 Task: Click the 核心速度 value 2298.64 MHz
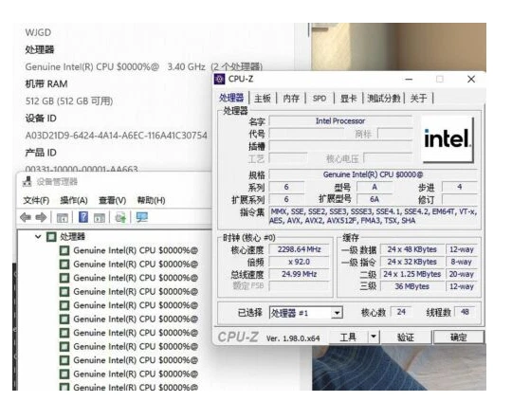tap(299, 249)
